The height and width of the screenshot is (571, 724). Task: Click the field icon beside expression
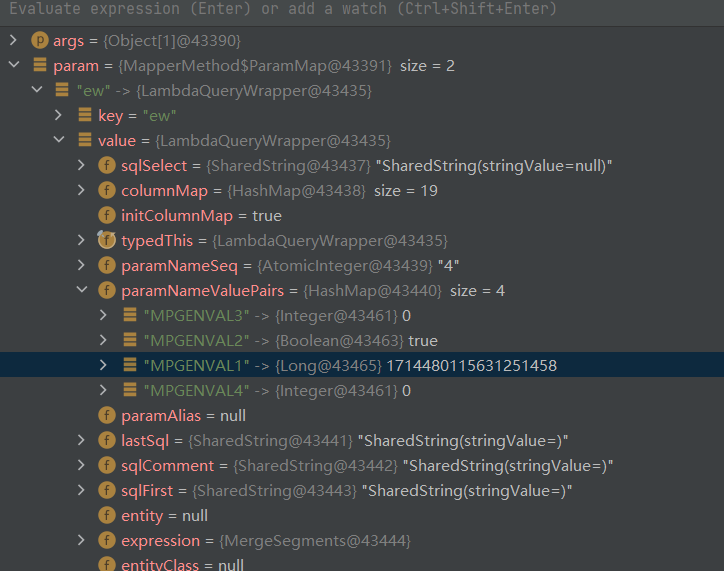tap(106, 540)
